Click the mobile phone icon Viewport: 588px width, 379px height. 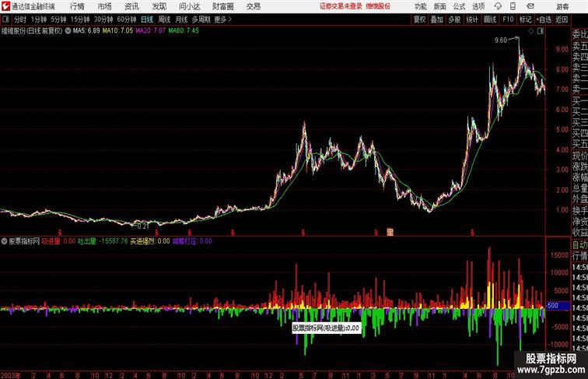pos(513,6)
